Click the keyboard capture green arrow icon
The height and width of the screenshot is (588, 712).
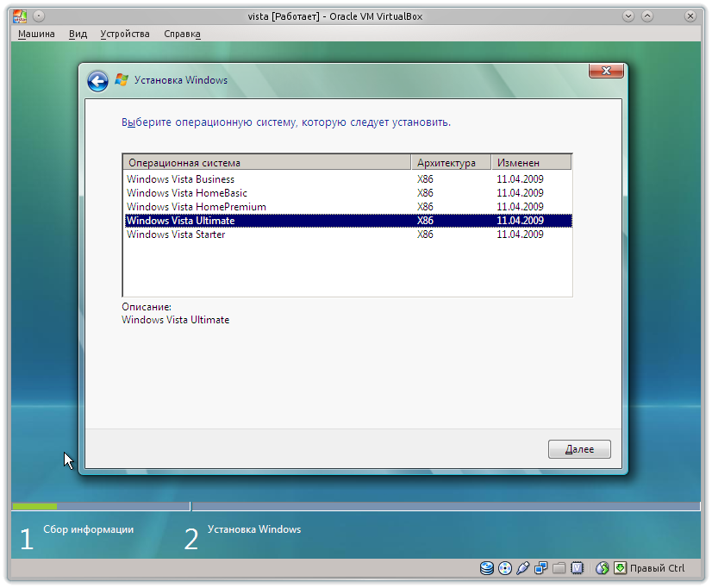(x=620, y=568)
